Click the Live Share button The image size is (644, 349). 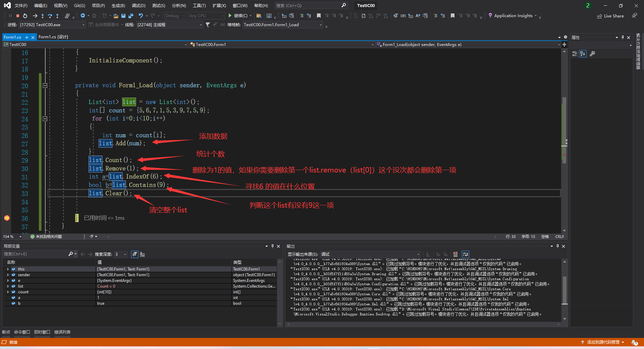click(x=610, y=16)
